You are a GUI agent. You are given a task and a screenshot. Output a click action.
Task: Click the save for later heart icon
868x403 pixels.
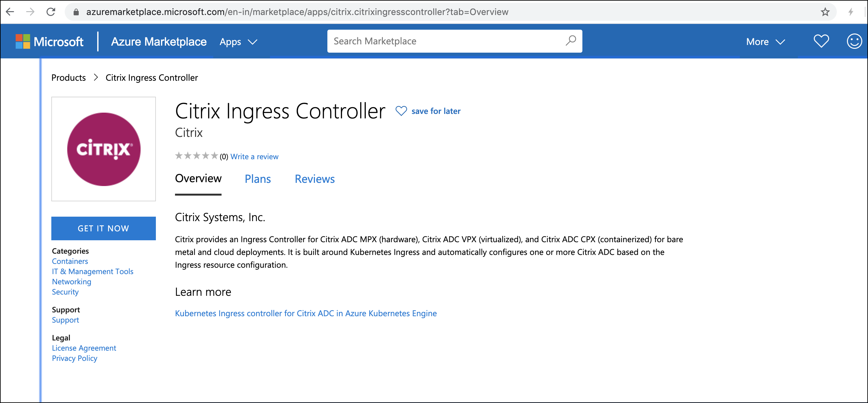pyautogui.click(x=401, y=110)
